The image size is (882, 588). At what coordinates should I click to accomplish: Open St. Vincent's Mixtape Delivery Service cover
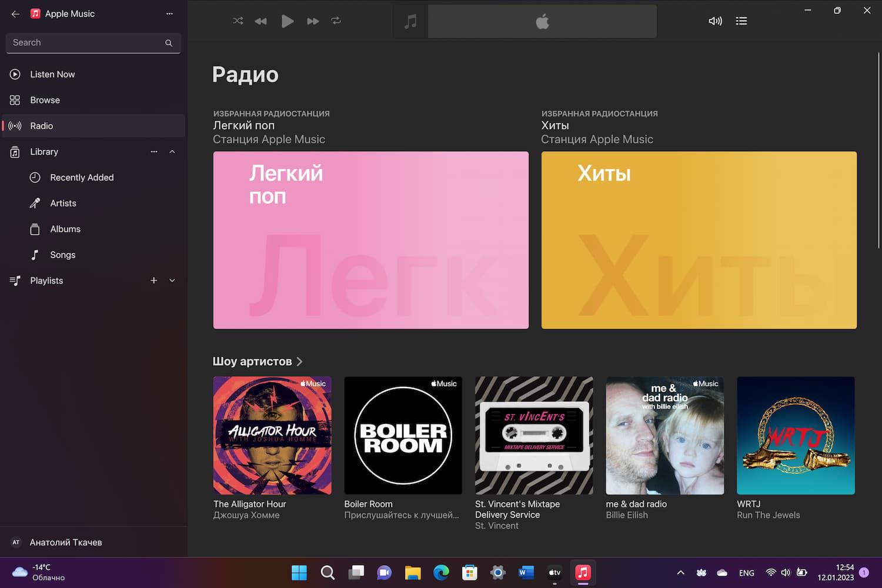[x=534, y=435]
